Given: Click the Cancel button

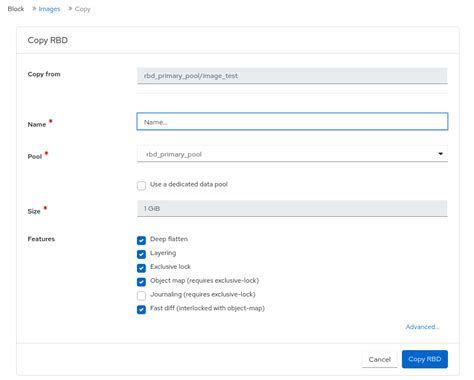Looking at the screenshot, I should 380,359.
